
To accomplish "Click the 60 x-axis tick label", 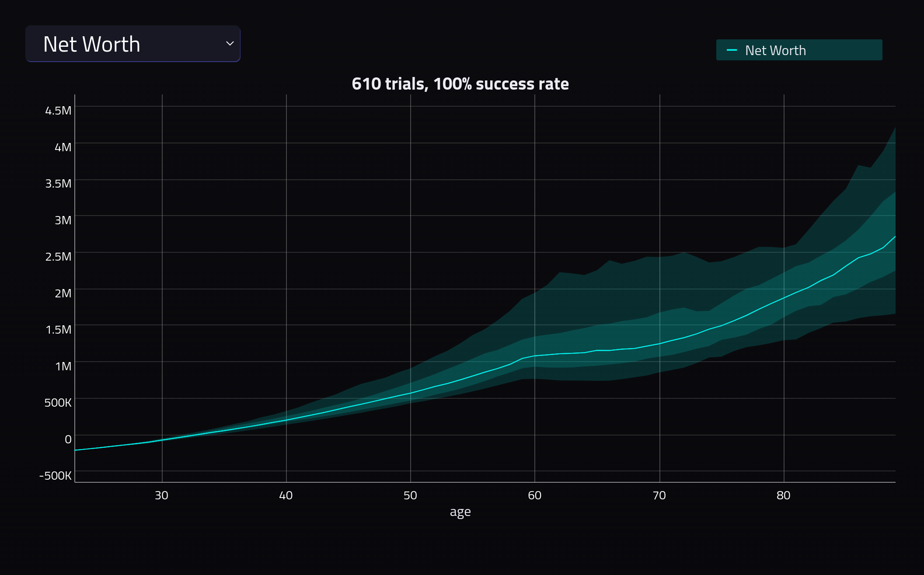I will coord(535,495).
